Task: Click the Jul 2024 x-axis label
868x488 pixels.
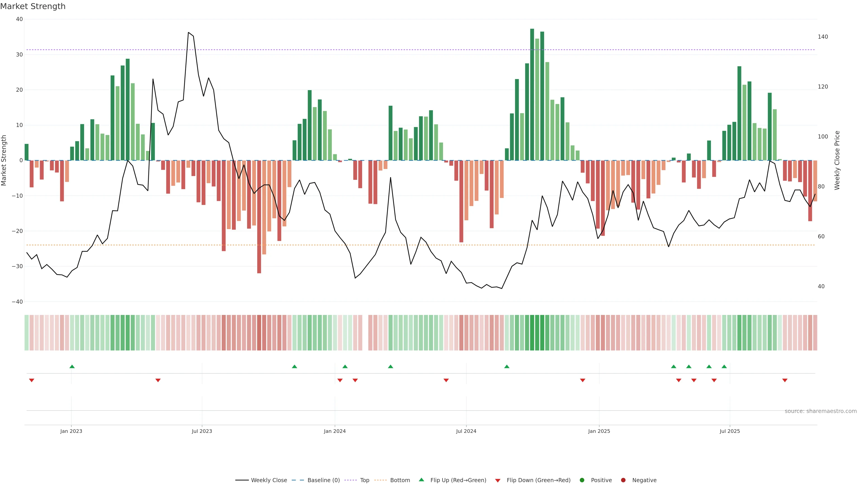Action: click(466, 431)
